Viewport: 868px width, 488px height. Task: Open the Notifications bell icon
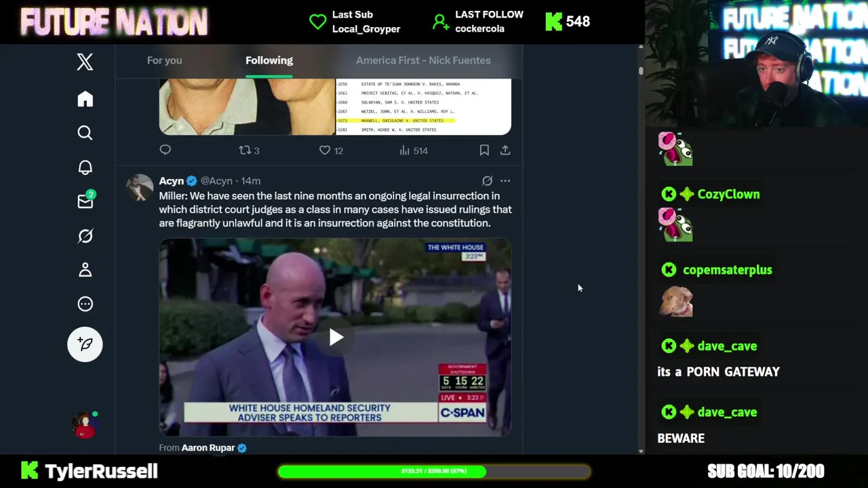[85, 167]
